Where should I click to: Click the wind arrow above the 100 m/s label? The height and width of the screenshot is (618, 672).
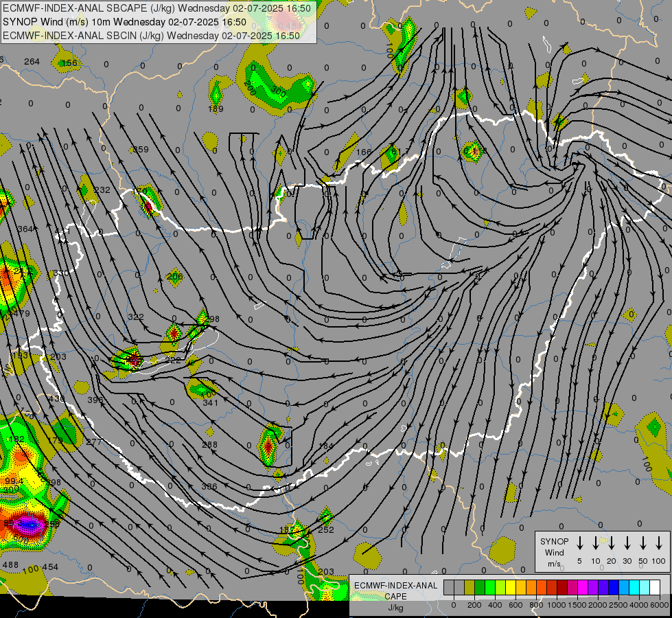click(x=659, y=543)
